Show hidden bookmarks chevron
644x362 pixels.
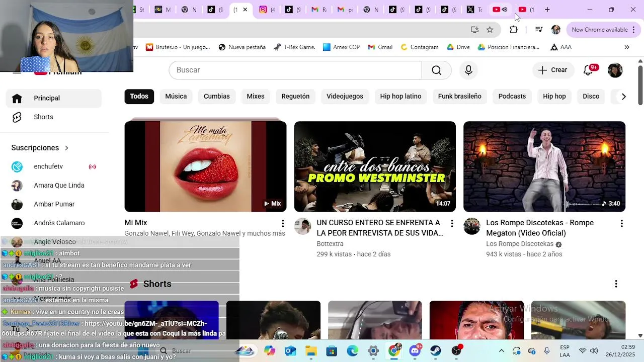[627, 47]
